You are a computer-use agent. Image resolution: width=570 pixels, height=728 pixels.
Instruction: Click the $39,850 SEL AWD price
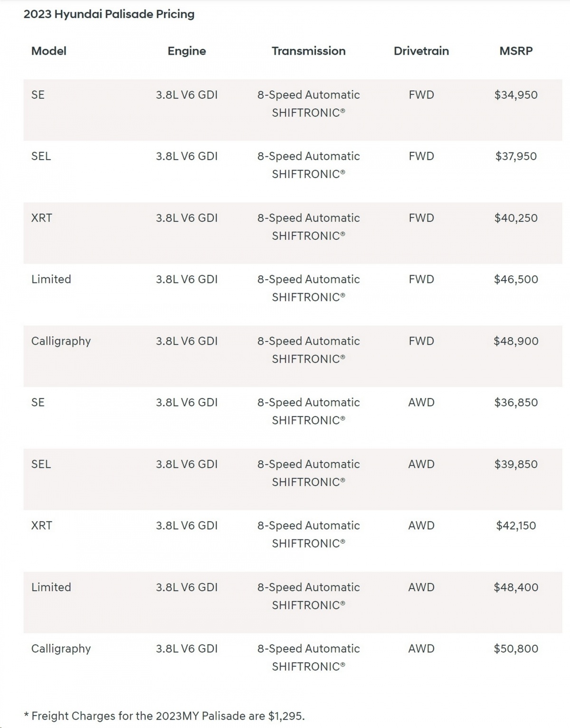516,464
